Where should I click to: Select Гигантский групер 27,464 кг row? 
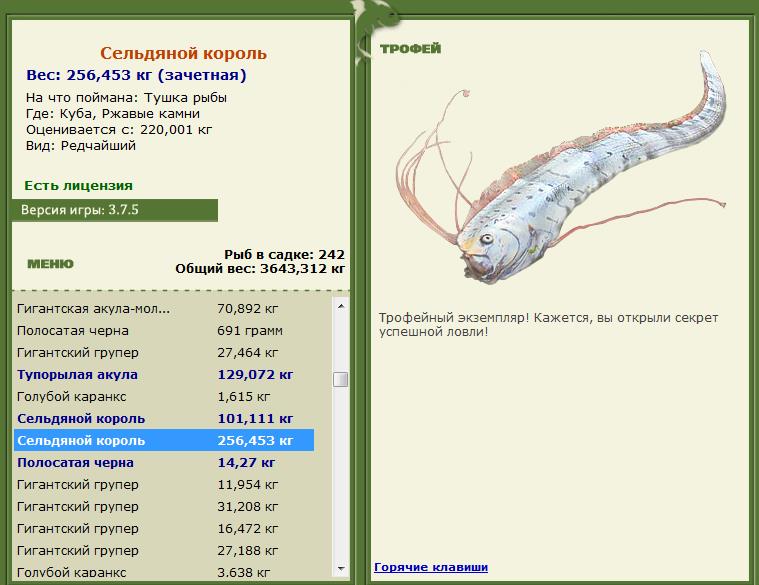[164, 353]
